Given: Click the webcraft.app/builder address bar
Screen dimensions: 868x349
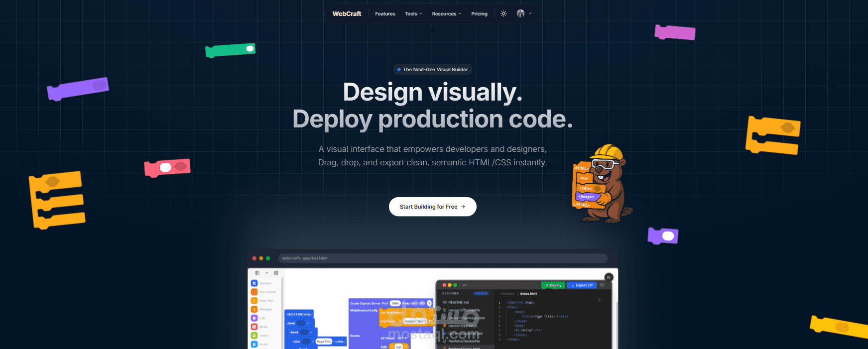Looking at the screenshot, I should (443, 258).
